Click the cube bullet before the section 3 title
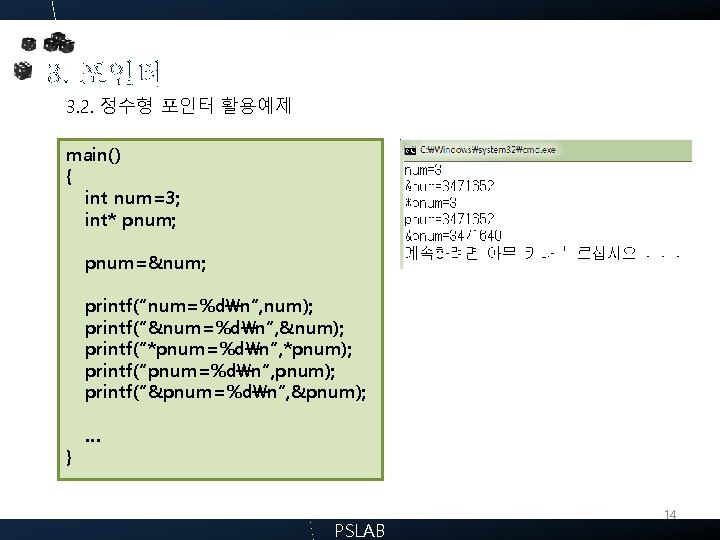Screen dimensions: 720x540 (x=23, y=71)
